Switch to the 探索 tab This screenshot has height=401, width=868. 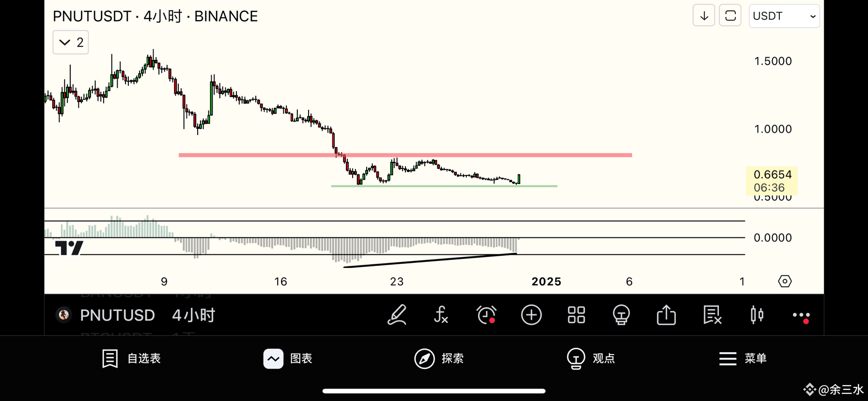[438, 358]
